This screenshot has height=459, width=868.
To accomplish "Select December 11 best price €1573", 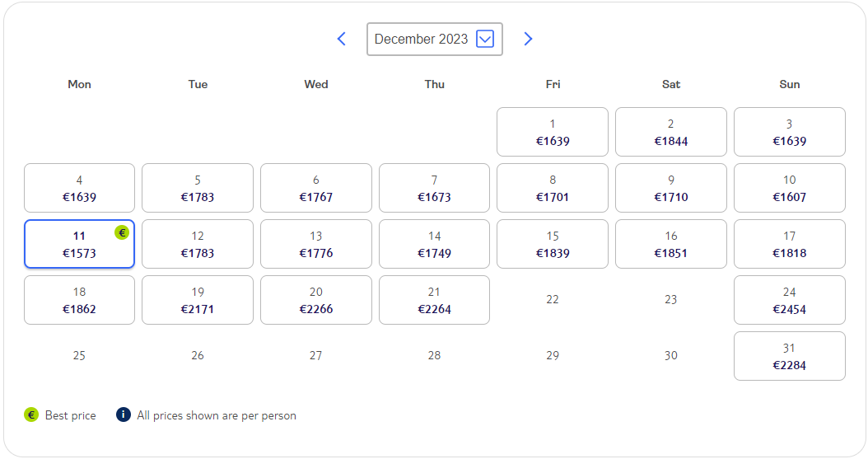I will (79, 244).
